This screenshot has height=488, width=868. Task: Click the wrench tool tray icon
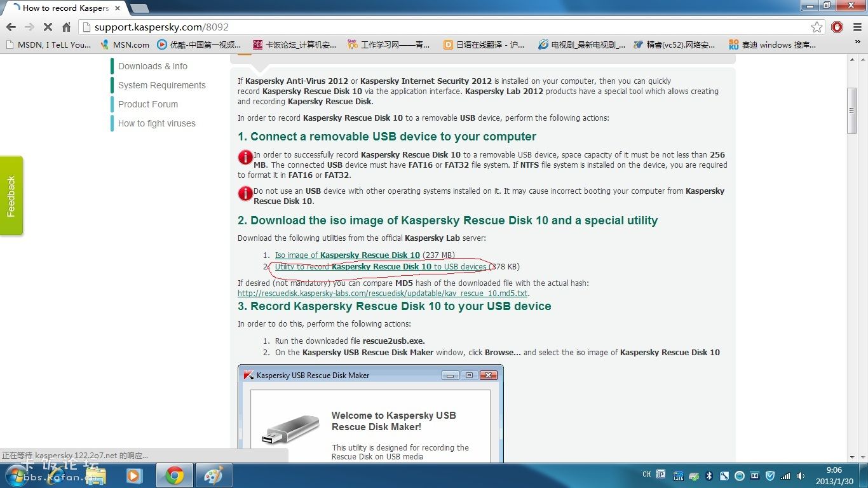coord(724,475)
